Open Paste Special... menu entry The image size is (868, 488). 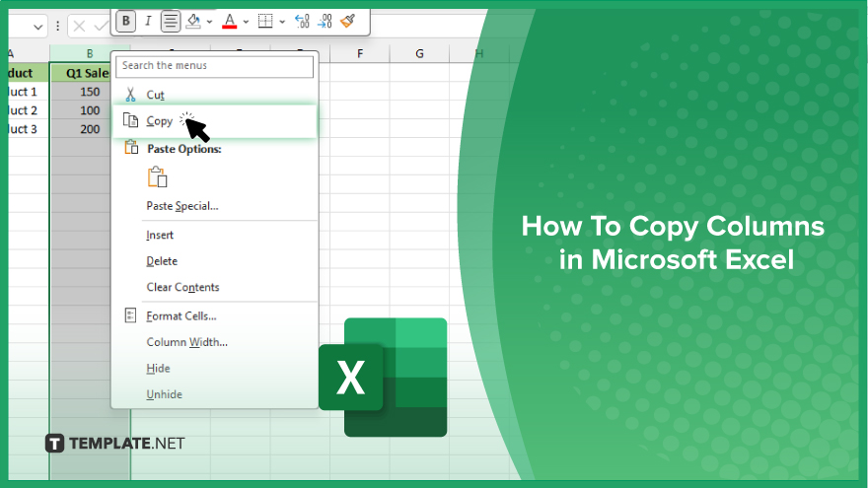pos(215,206)
